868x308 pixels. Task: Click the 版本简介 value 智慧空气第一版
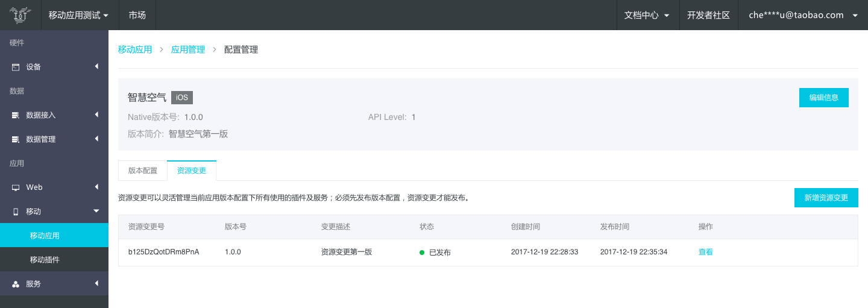coord(198,134)
